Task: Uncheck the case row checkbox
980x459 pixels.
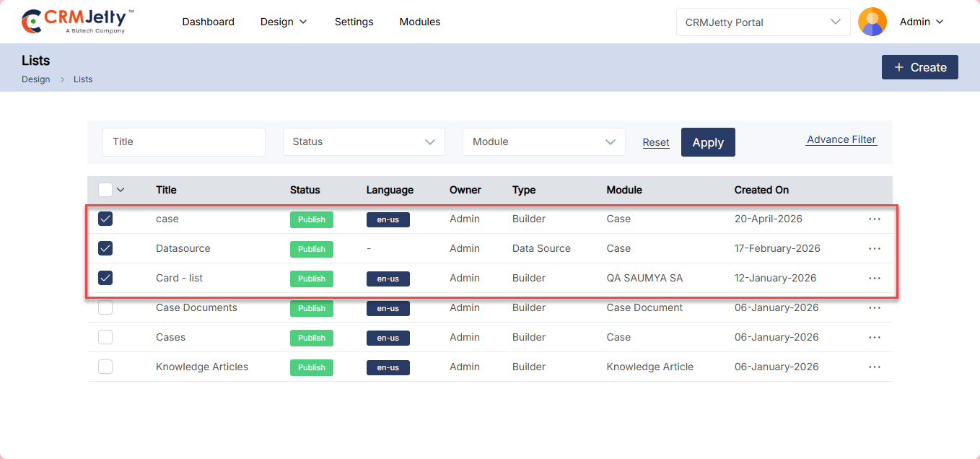Action: [x=105, y=219]
